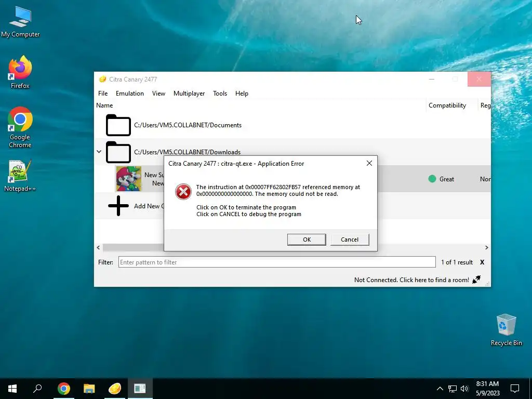
Task: Click the Documents folder icon
Action: (118, 125)
